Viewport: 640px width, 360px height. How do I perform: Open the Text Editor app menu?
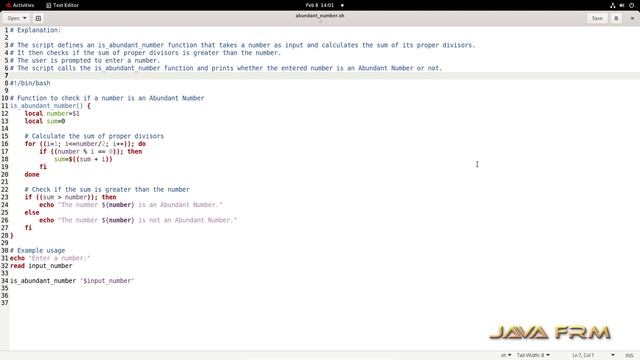pyautogui.click(x=62, y=5)
